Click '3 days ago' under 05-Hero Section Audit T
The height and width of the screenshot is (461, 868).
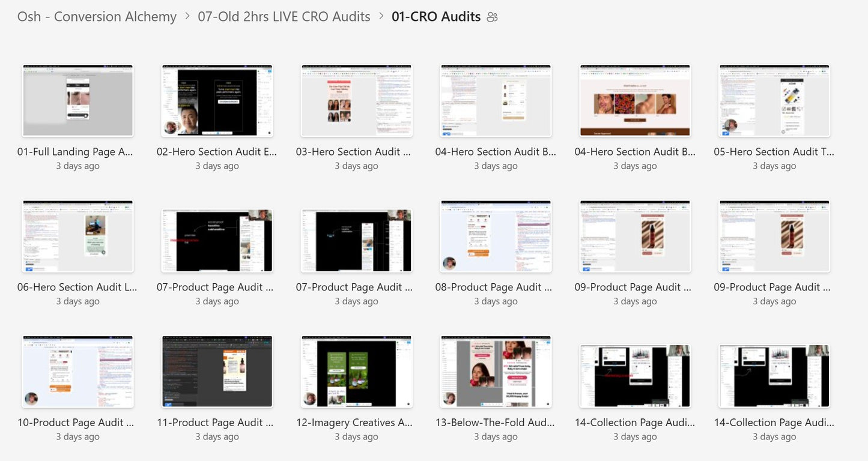point(774,166)
